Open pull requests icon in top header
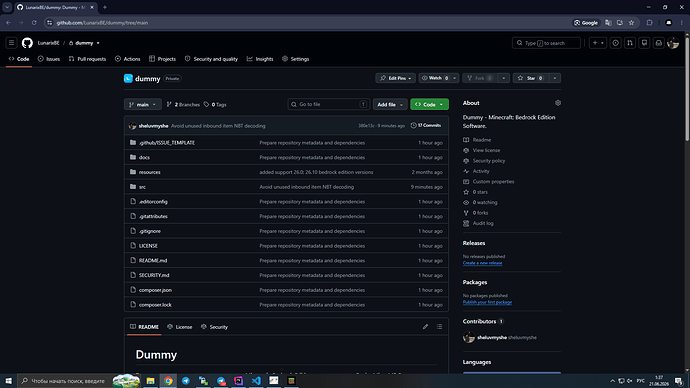The width and height of the screenshot is (690, 388). click(x=630, y=43)
